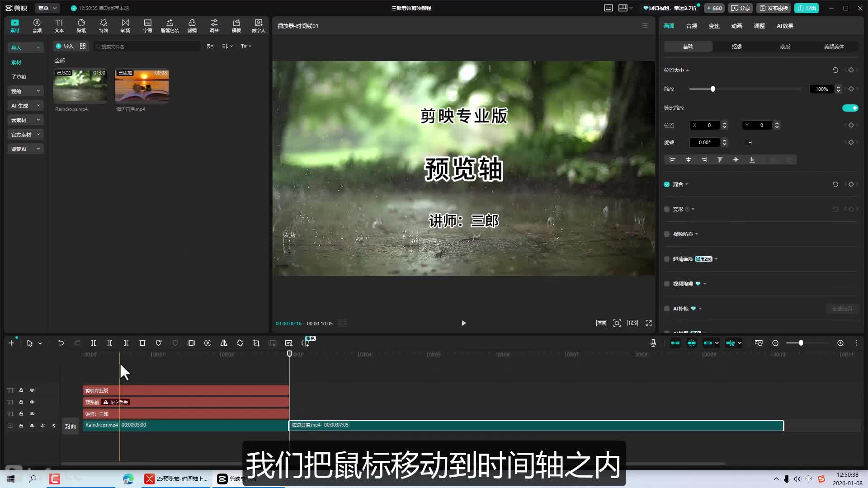Hide the 剪映专业版 text track eye icon

coord(32,390)
